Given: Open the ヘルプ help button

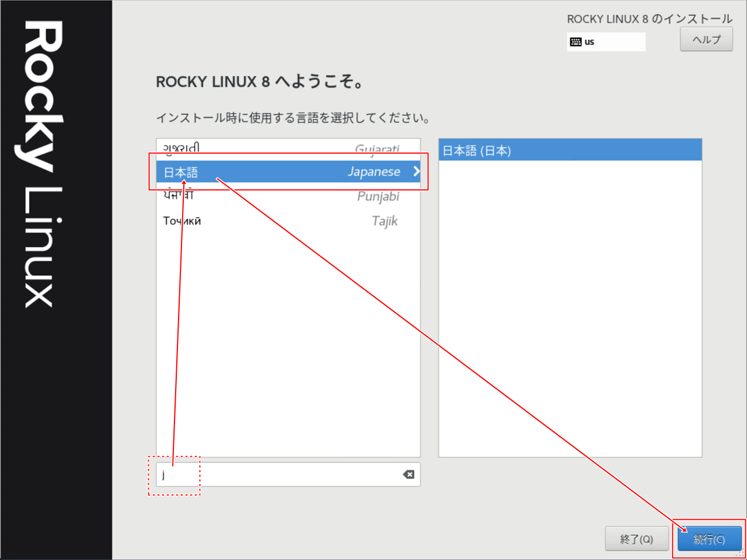Looking at the screenshot, I should (x=706, y=40).
